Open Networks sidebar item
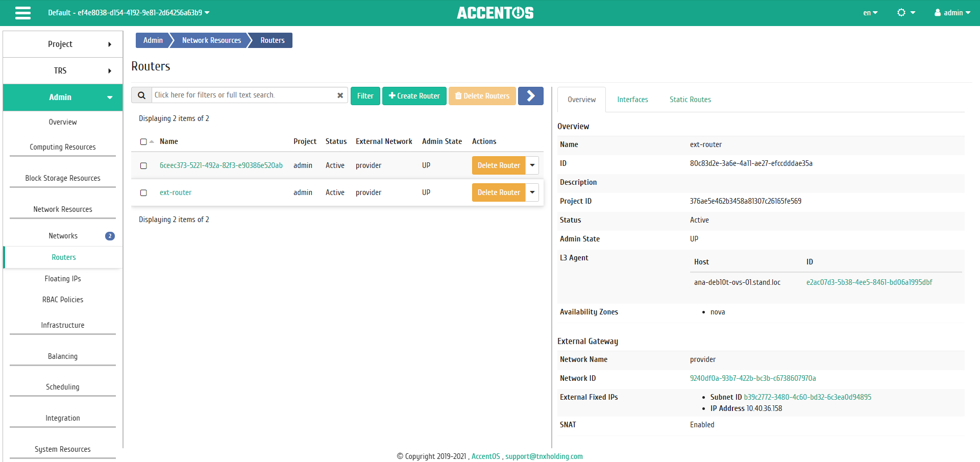 [x=63, y=236]
